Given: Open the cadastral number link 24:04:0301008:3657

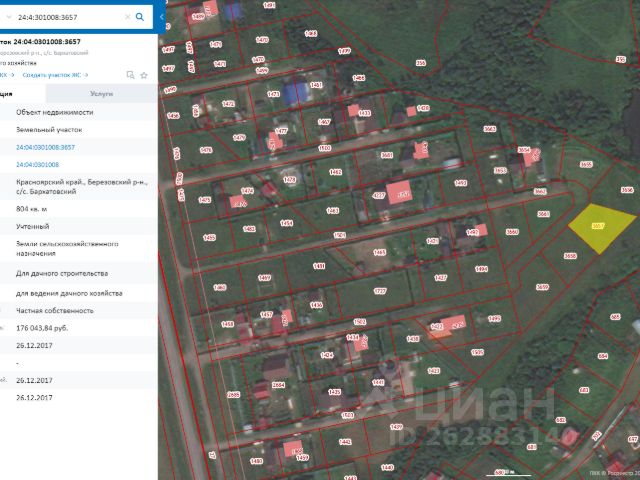Looking at the screenshot, I should (45, 147).
